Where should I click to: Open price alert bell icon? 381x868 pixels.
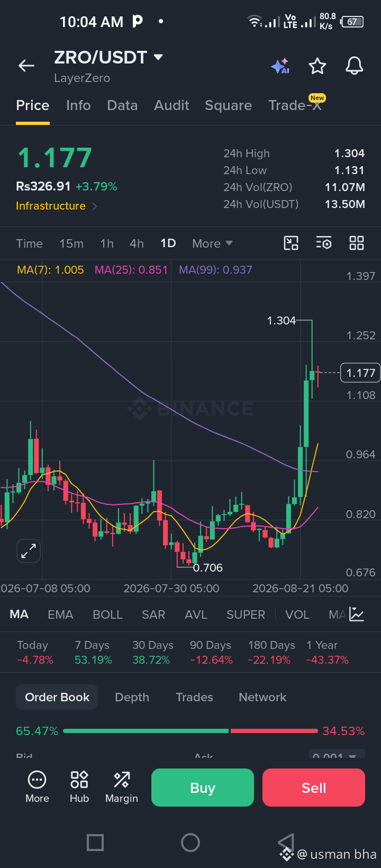point(355,66)
